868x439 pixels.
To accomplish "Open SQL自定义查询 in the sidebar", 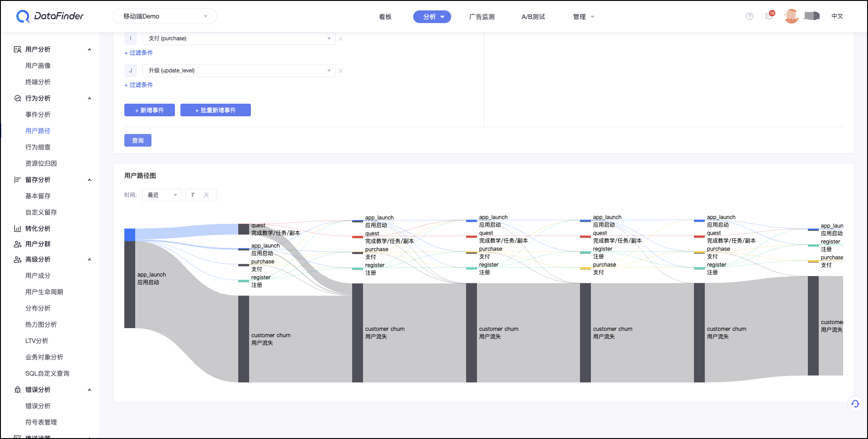I will pyautogui.click(x=47, y=373).
